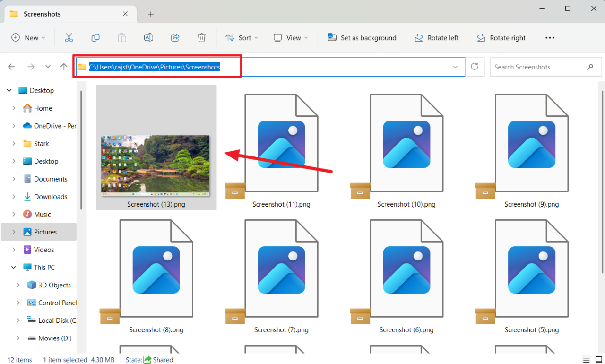Screen dimensions: 605x364
Task: Click the Paste clipboard icon
Action: (122, 38)
